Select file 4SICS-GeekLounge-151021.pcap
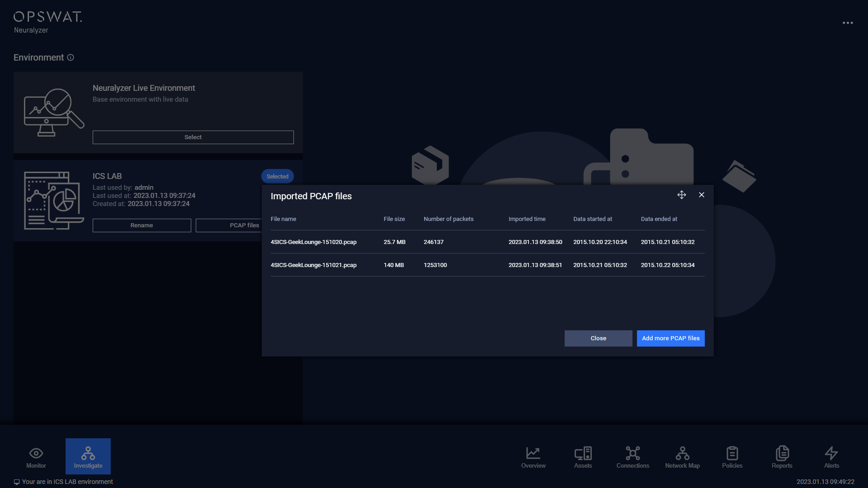Image resolution: width=868 pixels, height=488 pixels. (314, 265)
